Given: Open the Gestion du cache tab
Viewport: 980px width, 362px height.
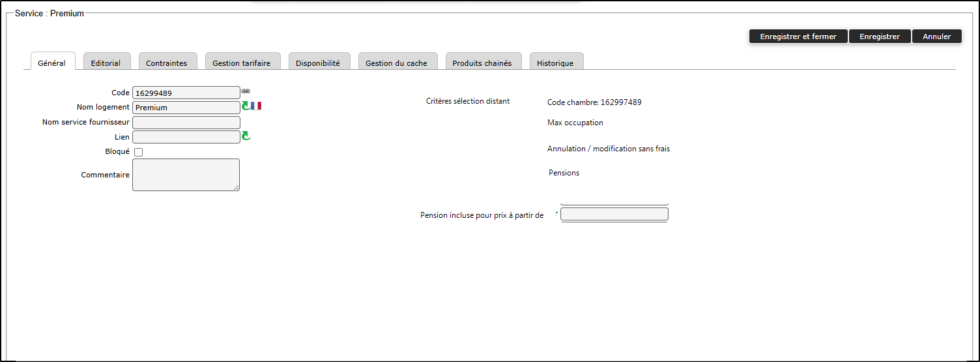Looking at the screenshot, I should (396, 63).
